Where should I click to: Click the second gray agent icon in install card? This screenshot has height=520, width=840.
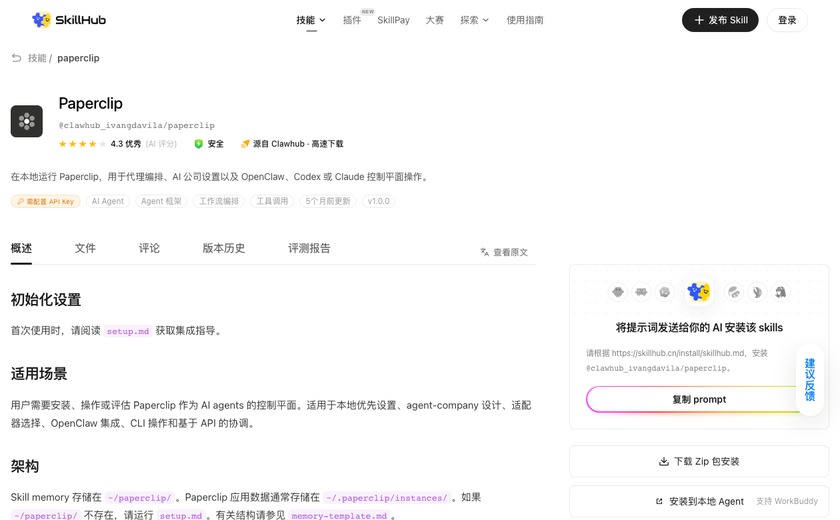641,292
